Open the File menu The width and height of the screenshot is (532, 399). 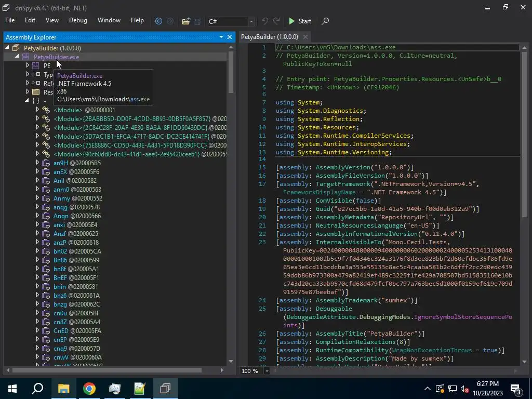(x=10, y=20)
